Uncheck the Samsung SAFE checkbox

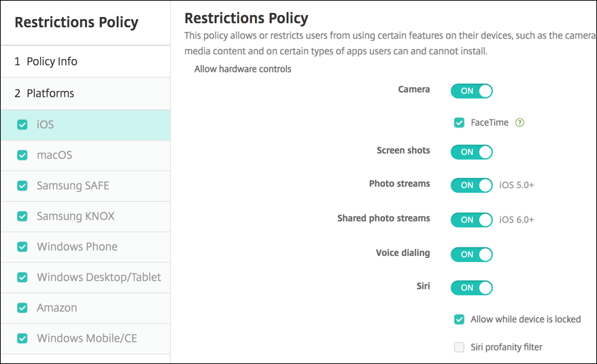[x=22, y=186]
